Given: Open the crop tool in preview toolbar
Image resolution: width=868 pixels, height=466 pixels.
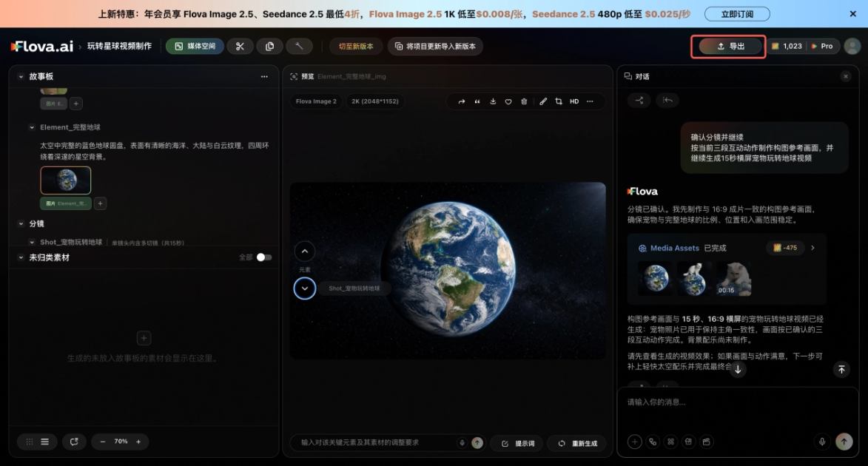Looking at the screenshot, I should click(559, 101).
